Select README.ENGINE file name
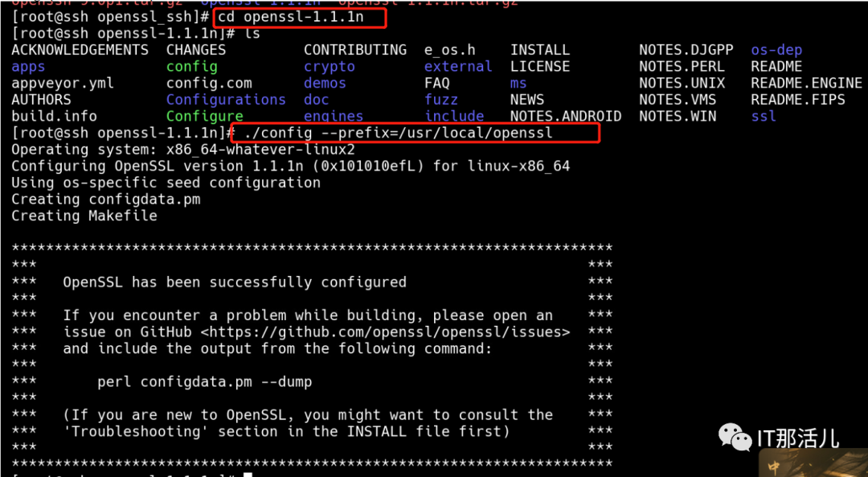This screenshot has width=868, height=477. click(807, 83)
